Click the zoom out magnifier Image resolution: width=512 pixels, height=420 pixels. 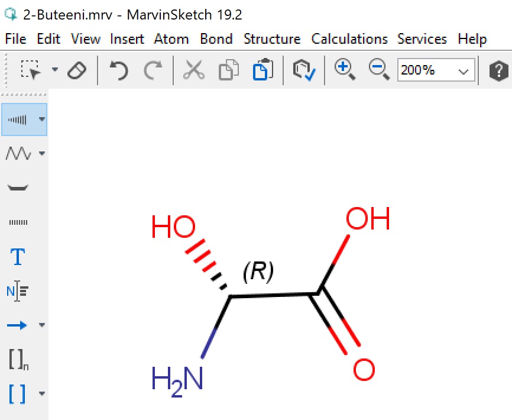tap(379, 69)
